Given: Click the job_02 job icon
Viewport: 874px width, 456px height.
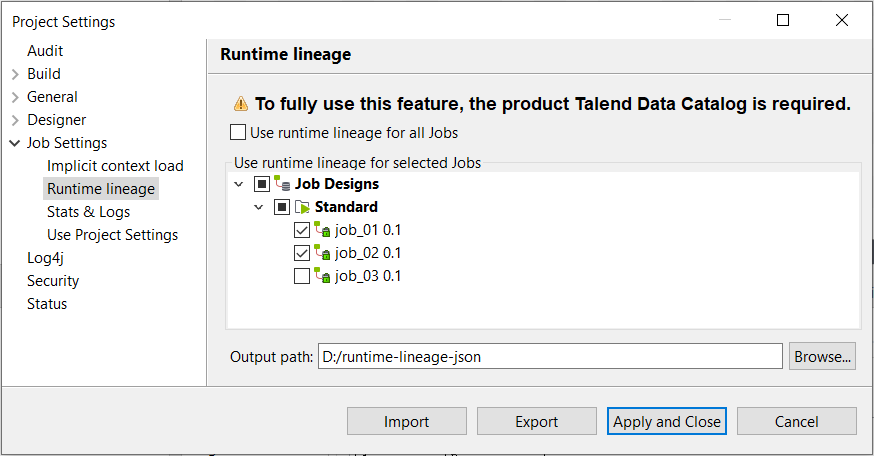Looking at the screenshot, I should 322,253.
